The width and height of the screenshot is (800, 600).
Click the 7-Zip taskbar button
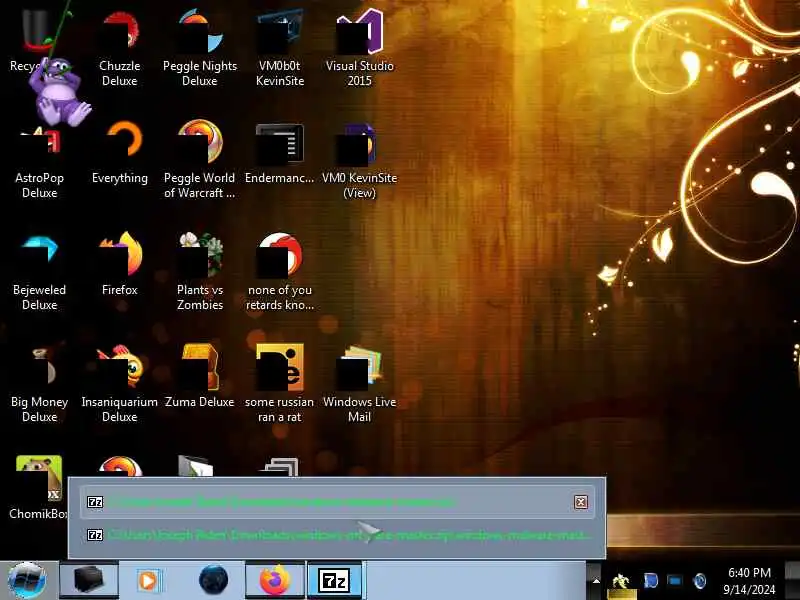pyautogui.click(x=335, y=580)
